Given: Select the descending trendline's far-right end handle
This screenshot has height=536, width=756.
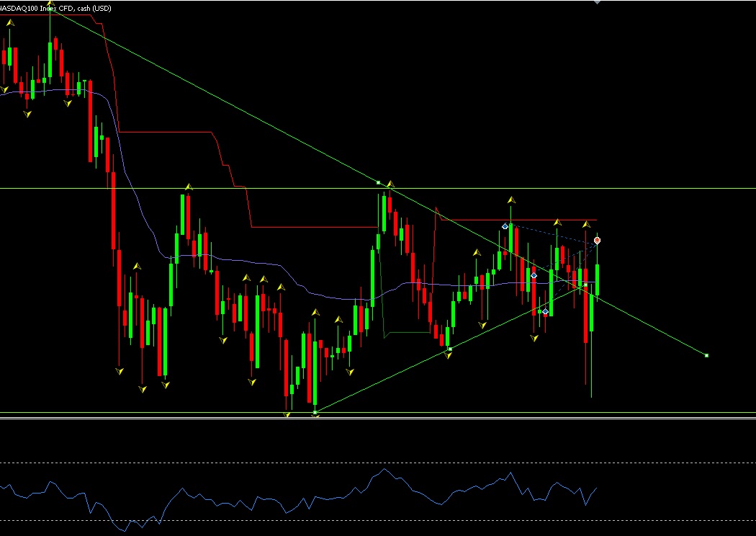Looking at the screenshot, I should 706,356.
